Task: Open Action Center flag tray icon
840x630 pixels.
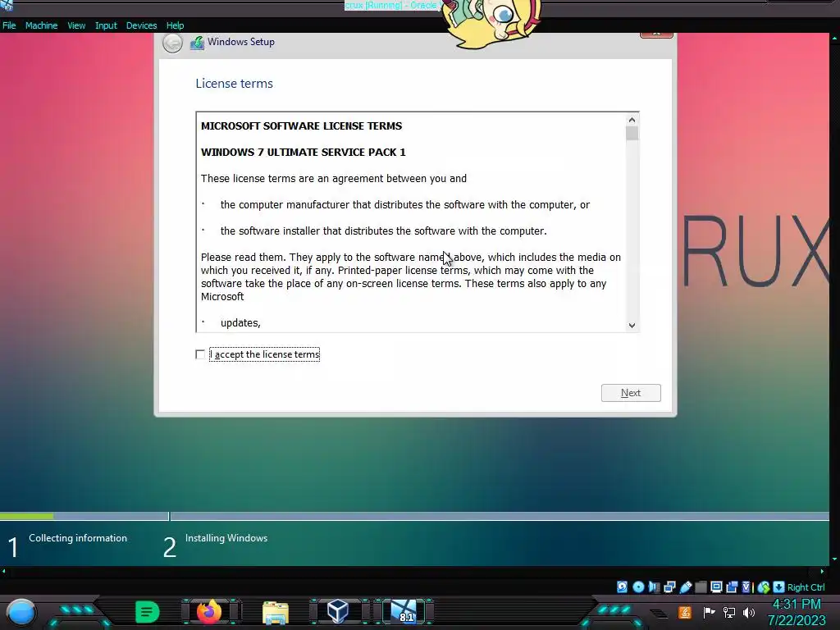Action: click(x=709, y=612)
